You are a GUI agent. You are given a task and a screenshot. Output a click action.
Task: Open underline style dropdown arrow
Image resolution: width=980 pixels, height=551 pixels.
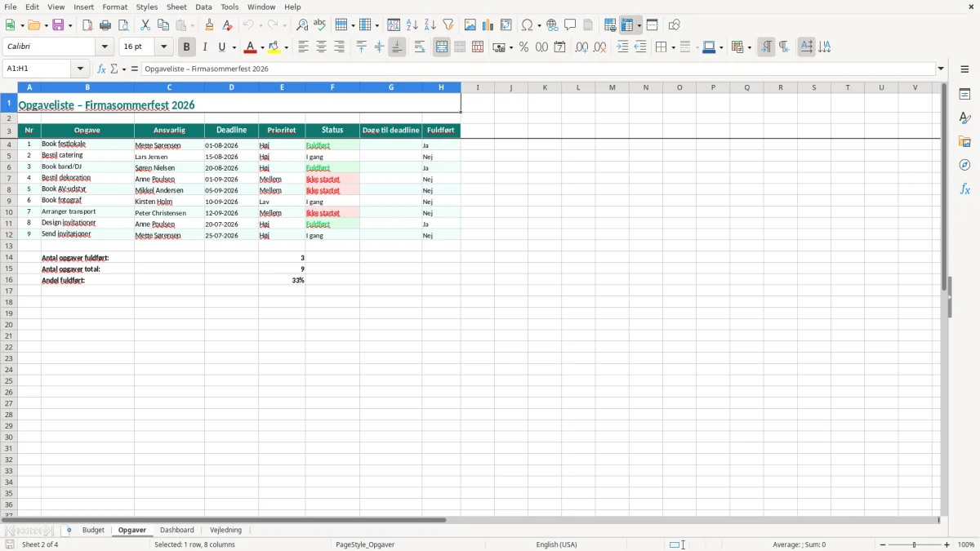pos(234,47)
